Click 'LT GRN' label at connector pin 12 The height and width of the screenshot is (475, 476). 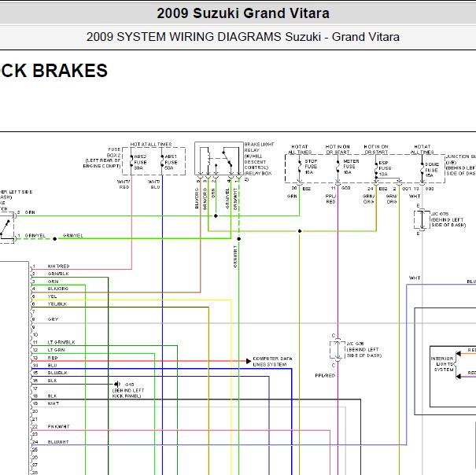point(56,350)
